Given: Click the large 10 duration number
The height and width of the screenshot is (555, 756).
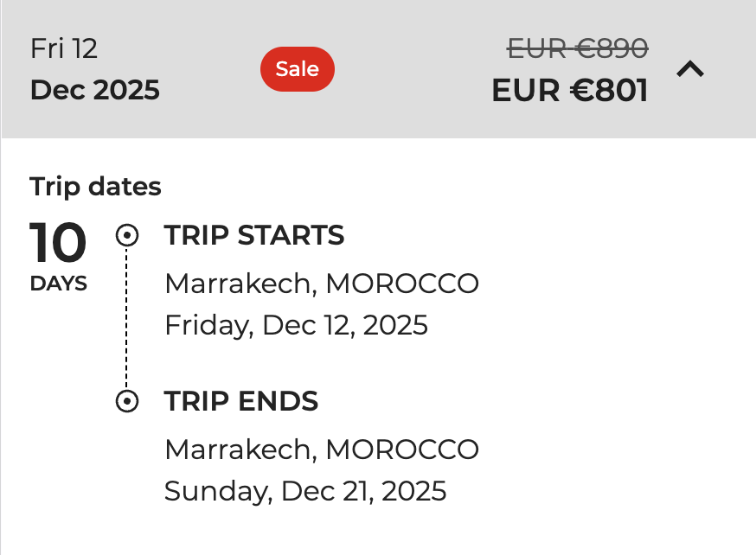Looking at the screenshot, I should coord(58,244).
